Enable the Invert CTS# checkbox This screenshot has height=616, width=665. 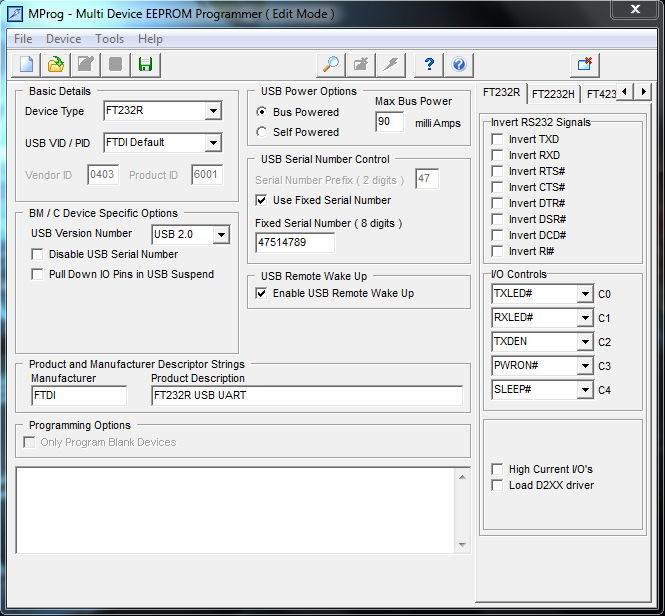click(x=497, y=187)
